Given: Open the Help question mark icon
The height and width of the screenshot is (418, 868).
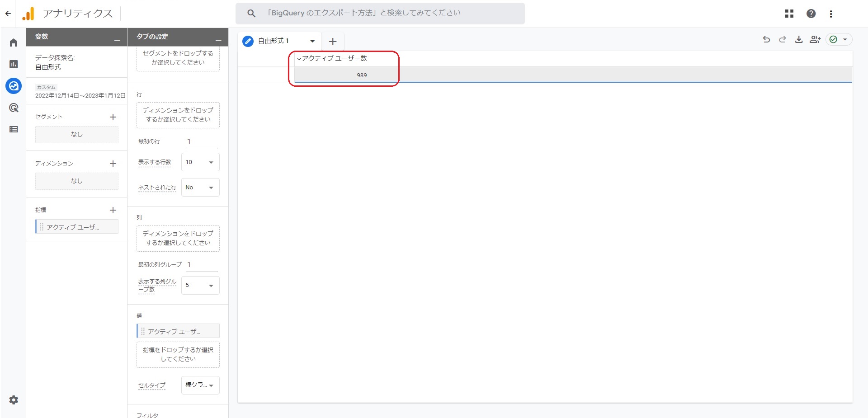Looking at the screenshot, I should [x=811, y=14].
